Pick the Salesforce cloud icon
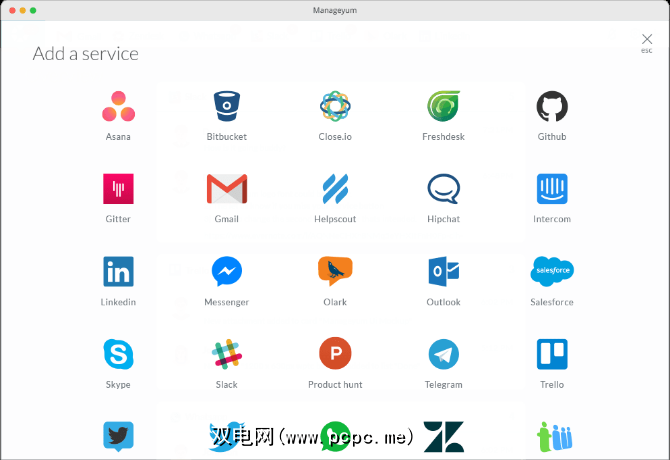This screenshot has height=460, width=670. click(x=552, y=271)
